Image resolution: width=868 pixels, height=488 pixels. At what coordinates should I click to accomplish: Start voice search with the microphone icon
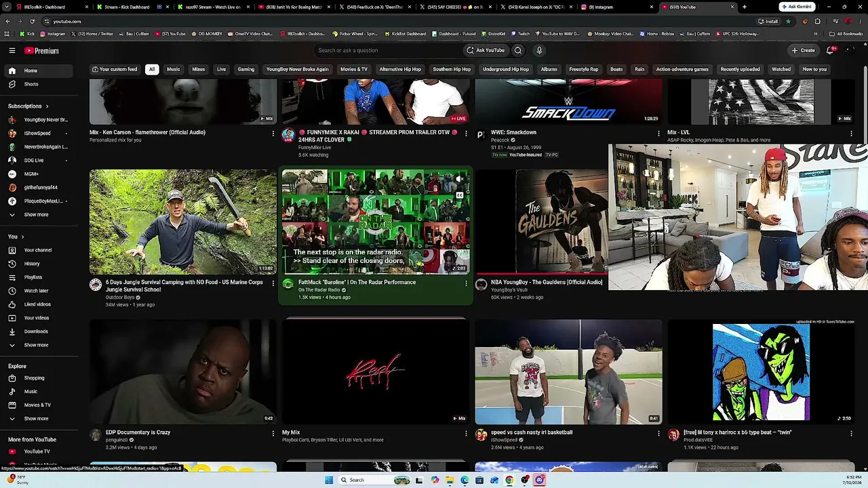tap(539, 50)
